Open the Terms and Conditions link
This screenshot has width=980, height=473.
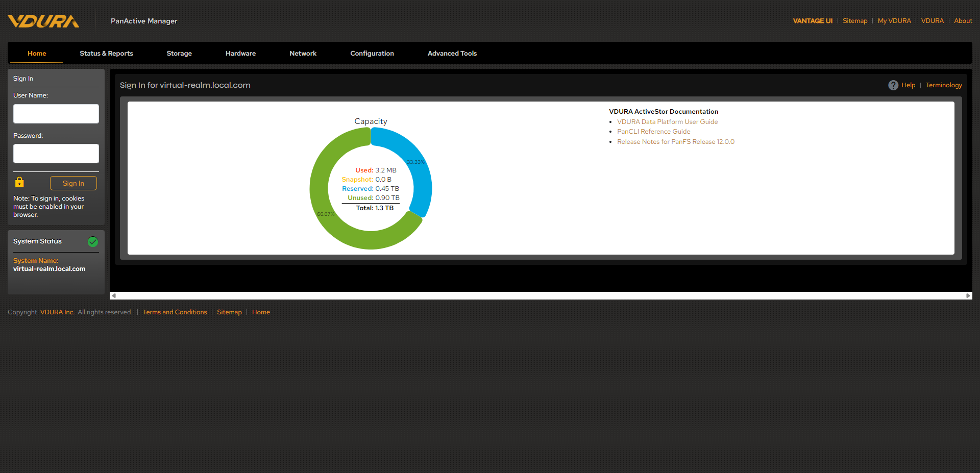coord(175,312)
